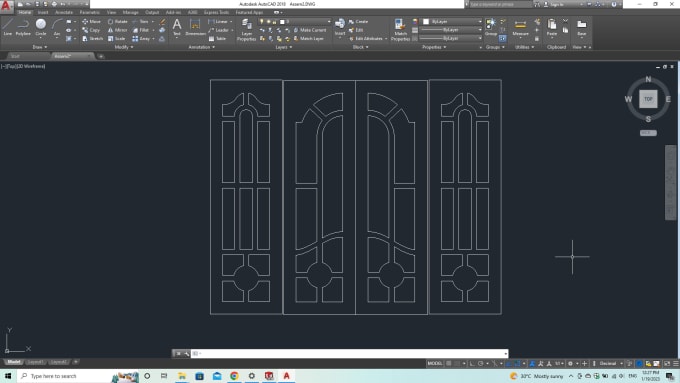Toggle polar tracking in status bar
The height and width of the screenshot is (383, 680).
point(481,363)
